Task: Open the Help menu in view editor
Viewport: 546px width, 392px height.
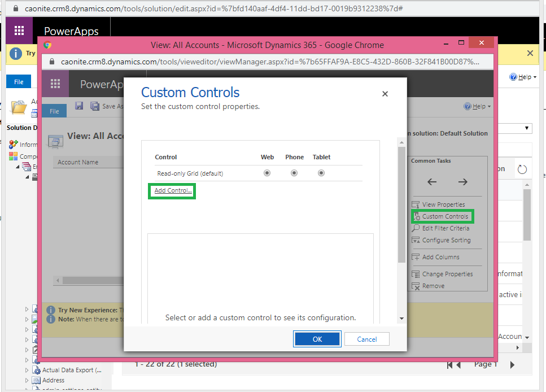Action: [478, 106]
